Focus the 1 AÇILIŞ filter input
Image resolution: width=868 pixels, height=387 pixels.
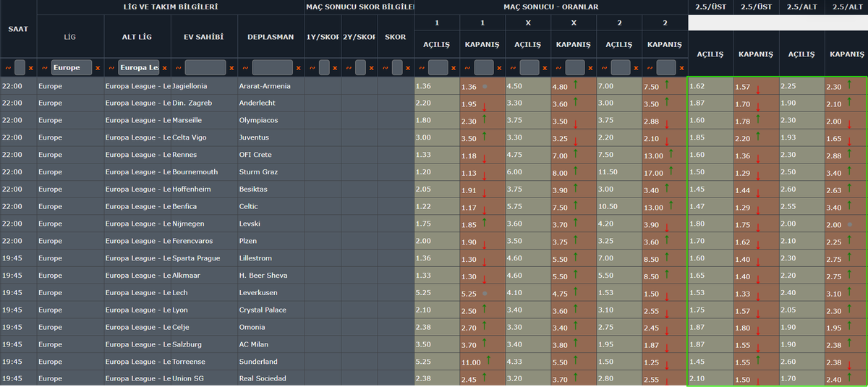coord(438,68)
